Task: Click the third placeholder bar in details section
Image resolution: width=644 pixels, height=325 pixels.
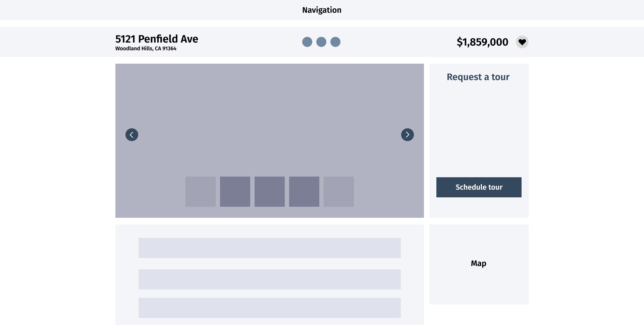Action: pyautogui.click(x=270, y=308)
